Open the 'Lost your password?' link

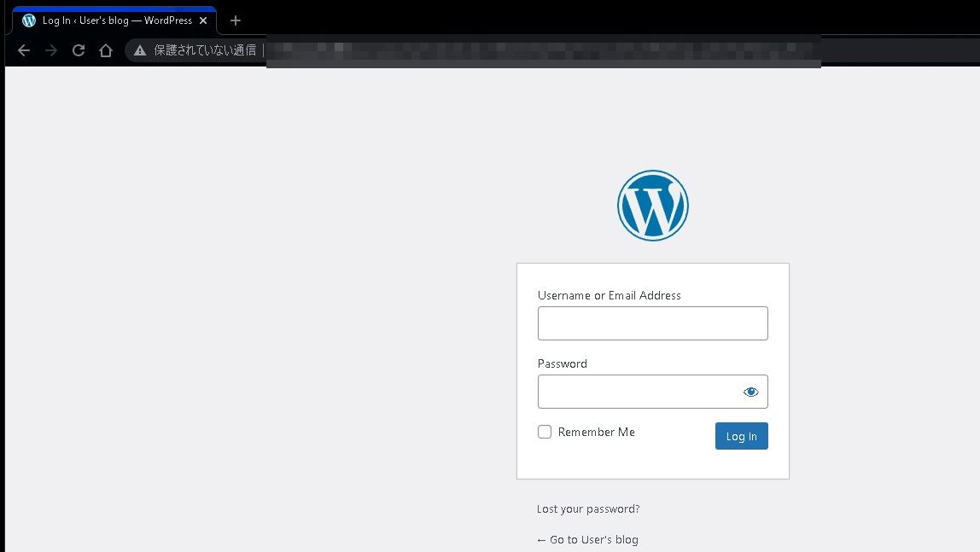(x=587, y=508)
